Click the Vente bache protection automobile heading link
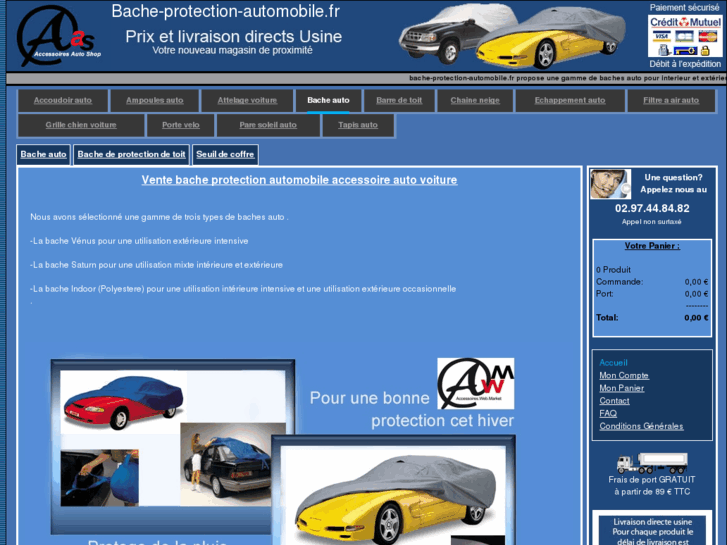 coord(300,180)
